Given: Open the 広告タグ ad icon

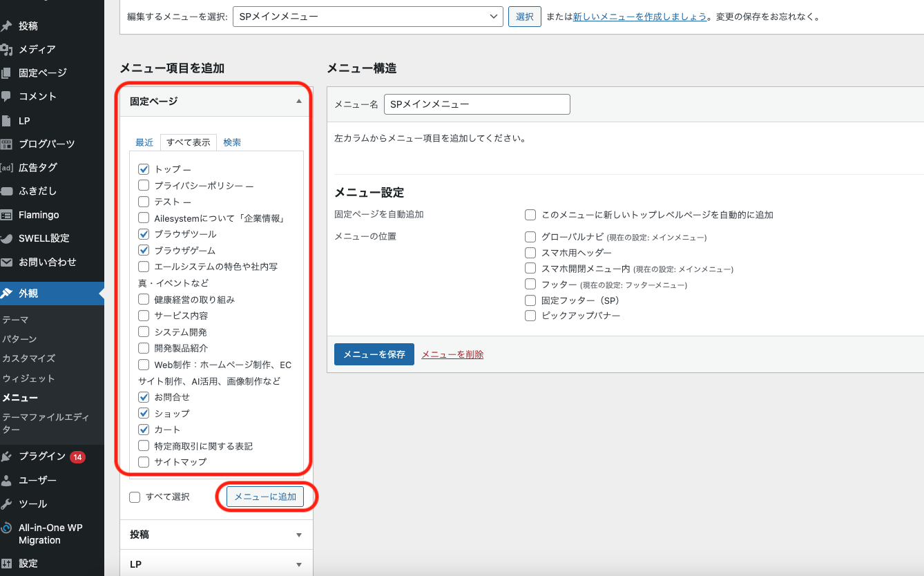Looking at the screenshot, I should tap(6, 168).
